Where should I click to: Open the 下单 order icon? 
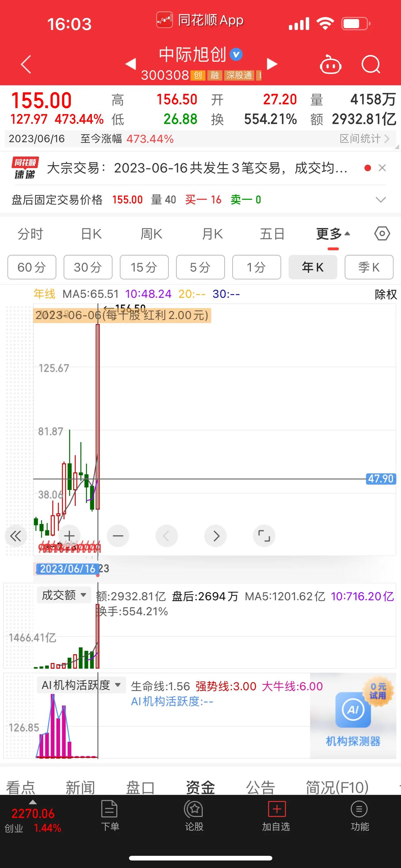tap(110, 816)
